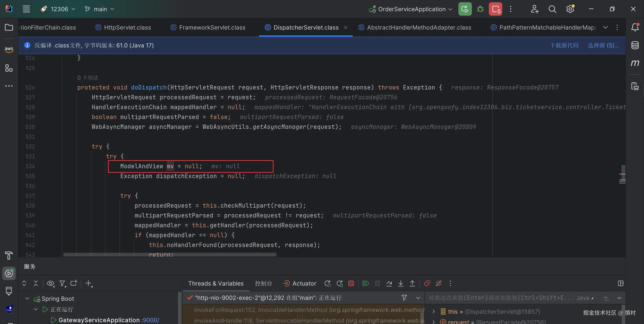Click the Step Into arrow icon
The height and width of the screenshot is (324, 644).
pos(400,283)
